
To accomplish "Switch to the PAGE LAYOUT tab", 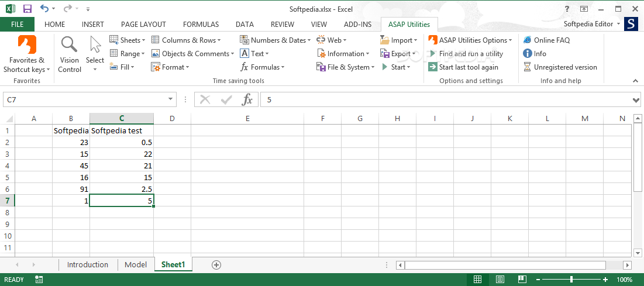I will click(143, 24).
